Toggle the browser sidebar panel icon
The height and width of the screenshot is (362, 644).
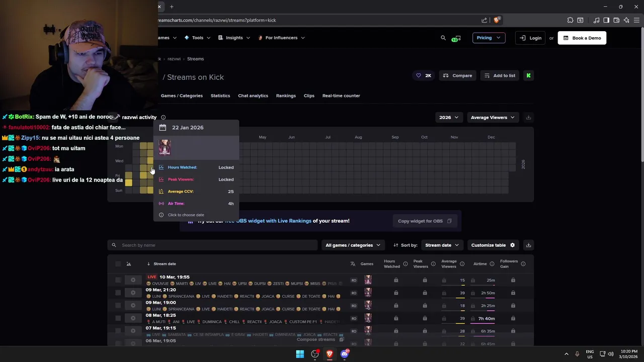tap(606, 20)
